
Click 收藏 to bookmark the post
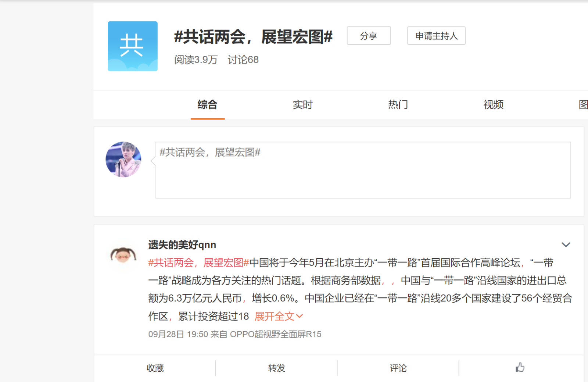tap(155, 368)
